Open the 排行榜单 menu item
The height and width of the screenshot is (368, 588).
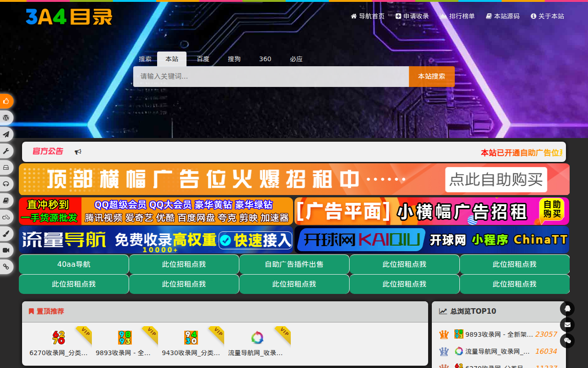click(x=457, y=16)
